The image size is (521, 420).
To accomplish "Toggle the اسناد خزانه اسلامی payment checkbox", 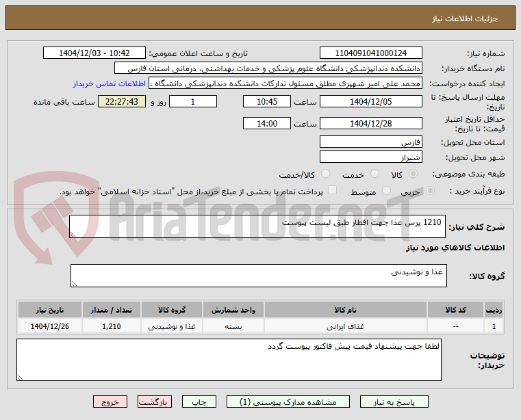I will 332,190.
